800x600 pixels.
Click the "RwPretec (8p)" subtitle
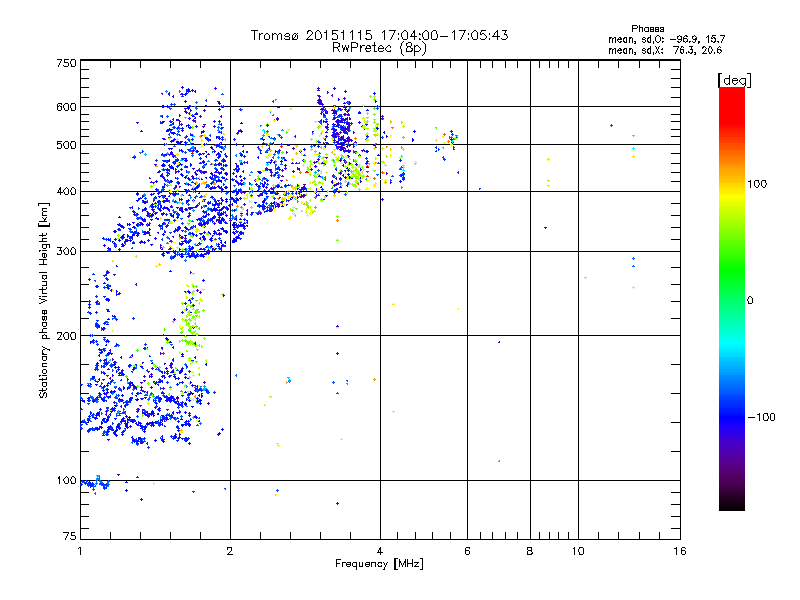tap(379, 48)
